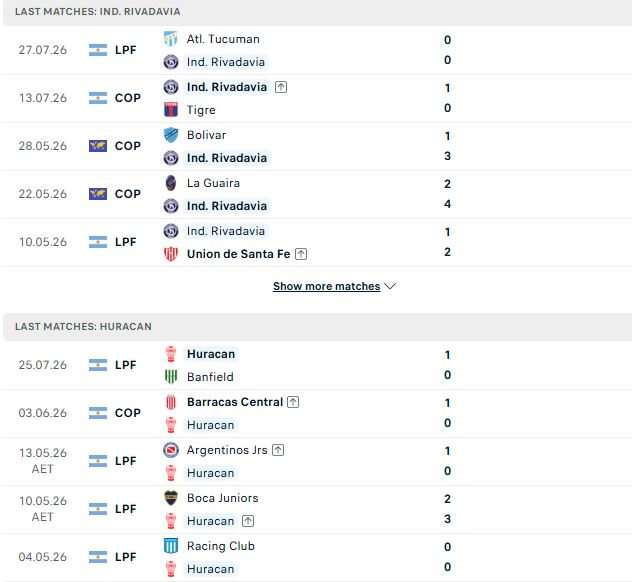Click the Tigre team crest icon
The image size is (632, 582).
pyautogui.click(x=170, y=110)
